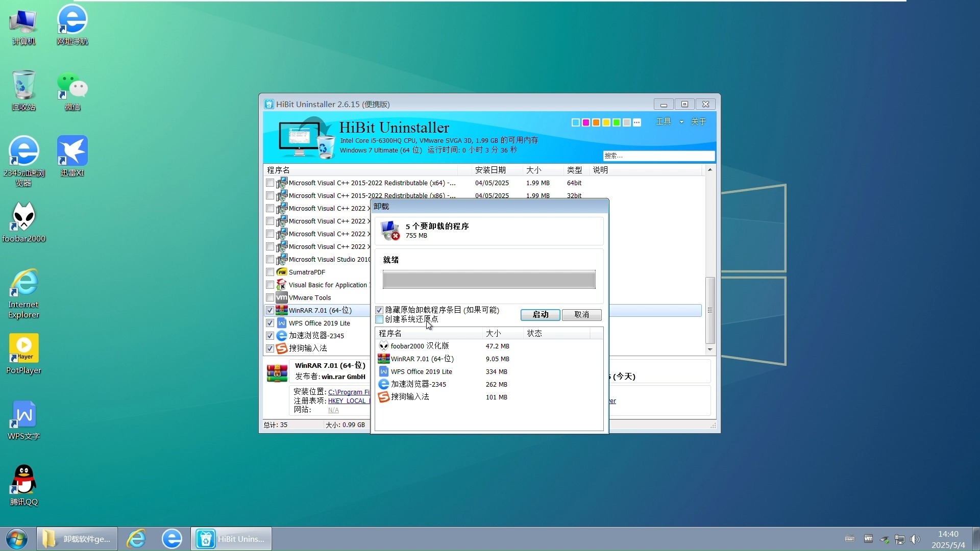The width and height of the screenshot is (980, 551).
Task: Click the 取消 button in uninstall dialog
Action: point(581,315)
